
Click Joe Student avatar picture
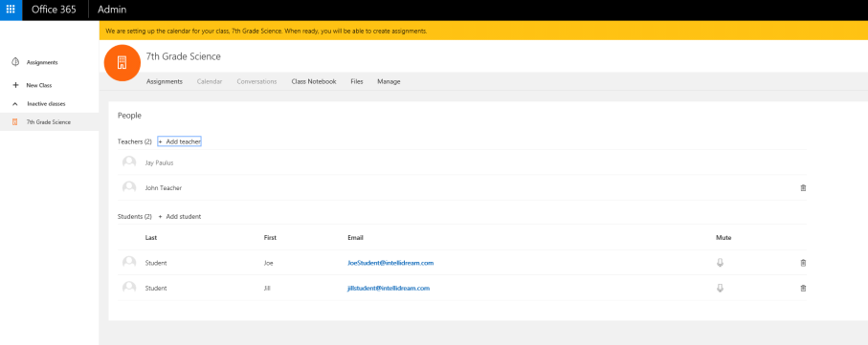point(129,263)
